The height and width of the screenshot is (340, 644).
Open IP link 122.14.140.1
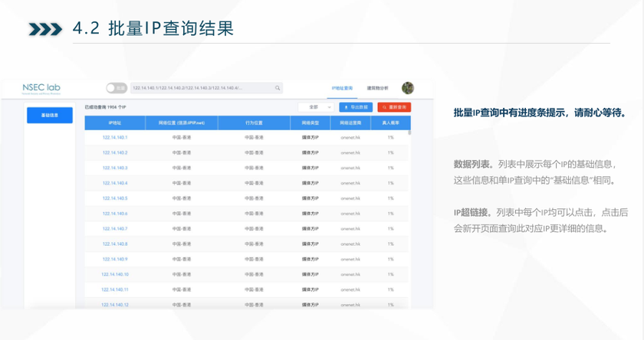coord(115,137)
